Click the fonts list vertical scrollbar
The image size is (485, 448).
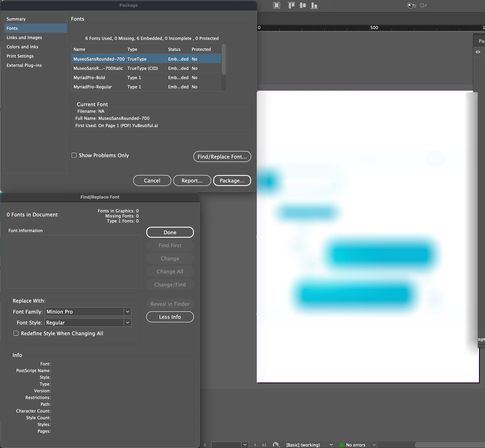pyautogui.click(x=224, y=59)
